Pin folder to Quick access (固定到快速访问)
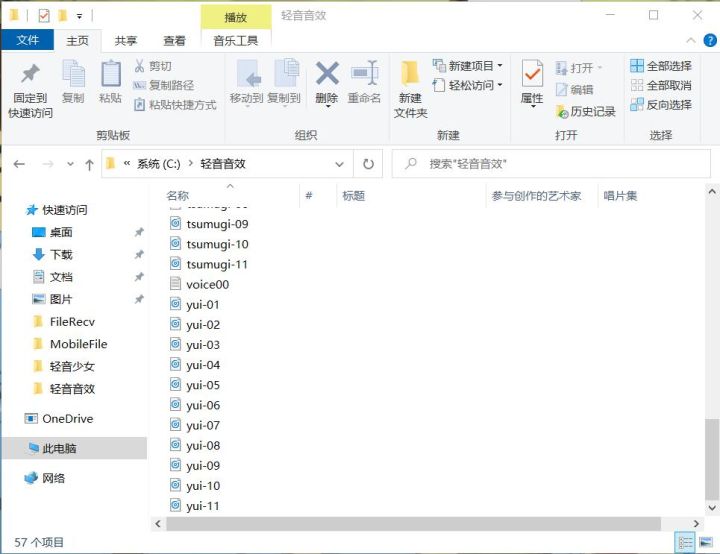This screenshot has width=720, height=554. click(30, 90)
